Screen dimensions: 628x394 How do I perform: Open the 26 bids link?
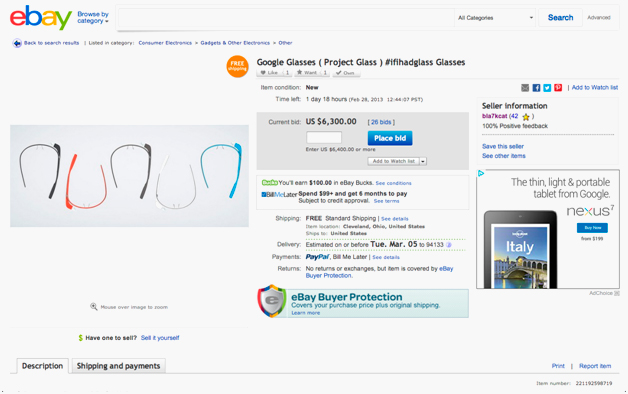(x=380, y=122)
